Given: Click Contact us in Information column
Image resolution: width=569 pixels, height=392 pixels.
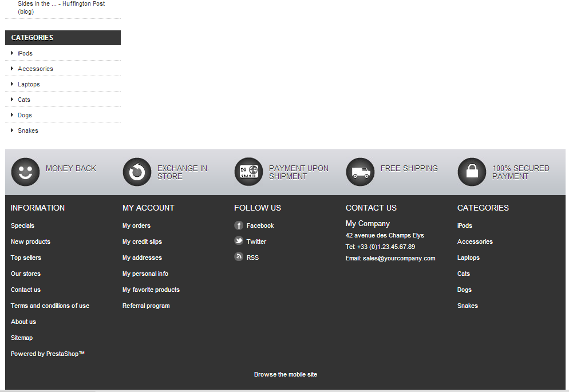Looking at the screenshot, I should tap(25, 290).
